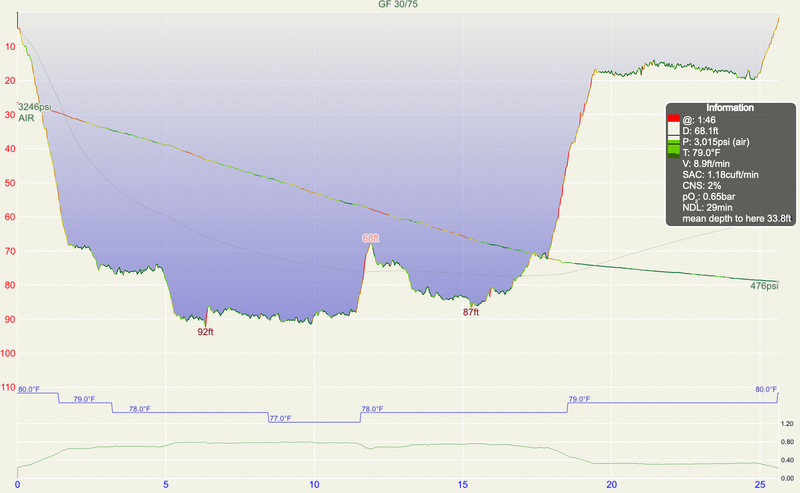Click the 110 depth axis label
Viewport: 800px width, 493px height.
(9, 387)
